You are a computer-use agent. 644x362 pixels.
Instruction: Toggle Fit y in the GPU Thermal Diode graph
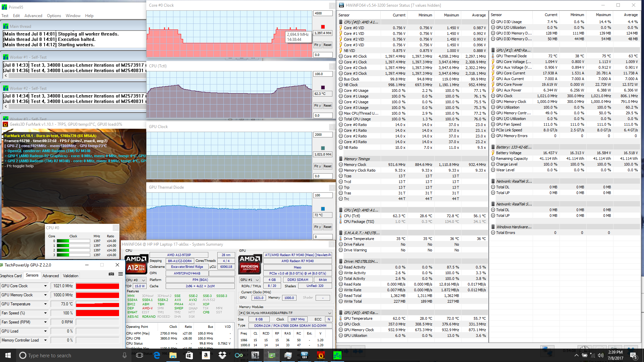[318, 227]
